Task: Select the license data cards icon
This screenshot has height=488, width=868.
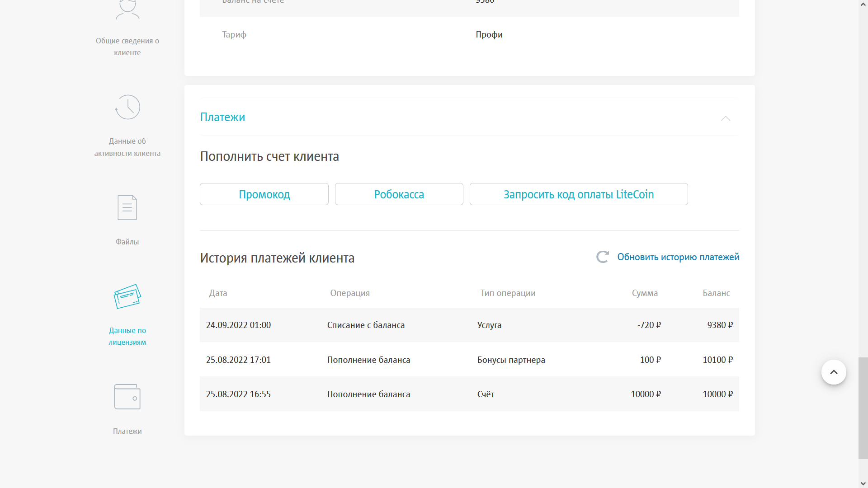Action: 127,296
